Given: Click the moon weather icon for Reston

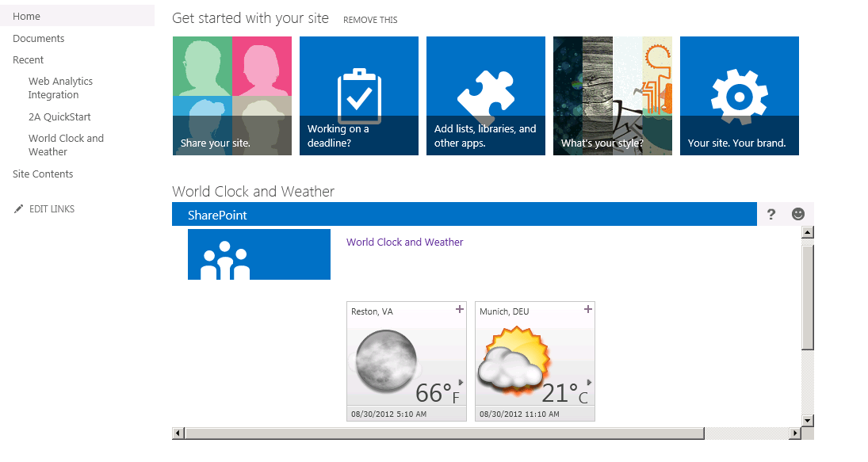Looking at the screenshot, I should [386, 361].
